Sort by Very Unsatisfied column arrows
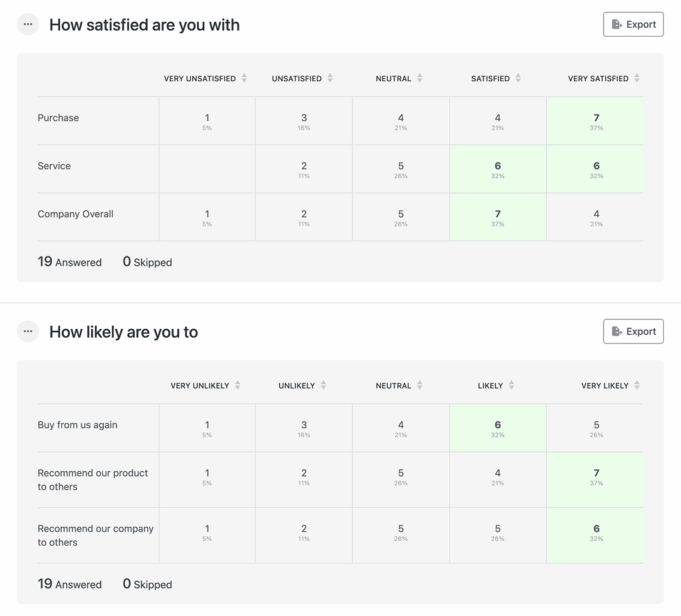 click(244, 78)
